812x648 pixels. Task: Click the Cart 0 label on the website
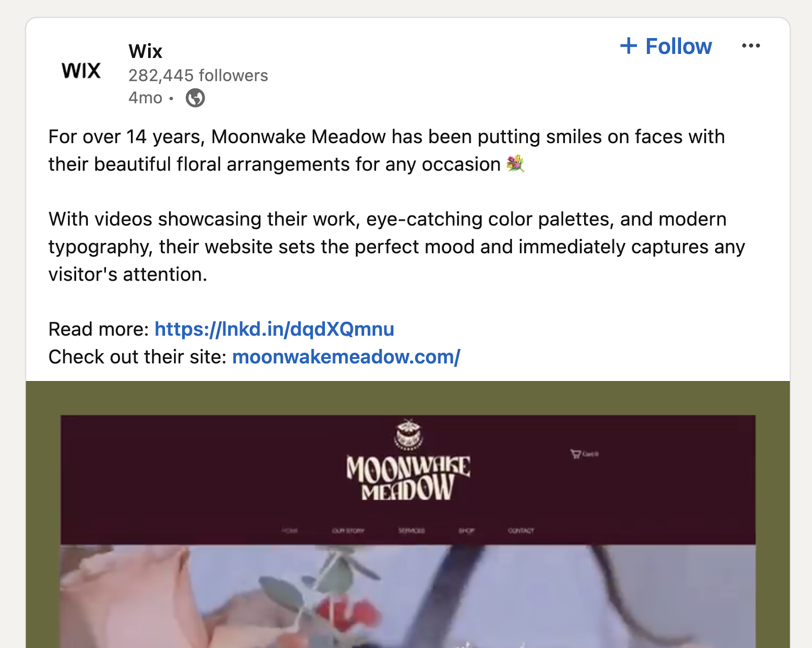coord(590,455)
